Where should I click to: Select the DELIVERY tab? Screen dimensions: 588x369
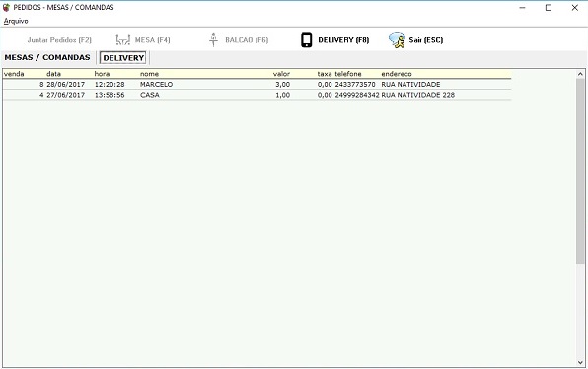(x=123, y=58)
